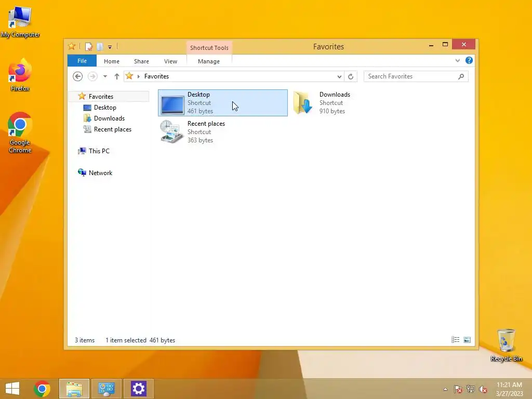
Task: Open Google Chrome desktop shortcut
Action: [20, 133]
